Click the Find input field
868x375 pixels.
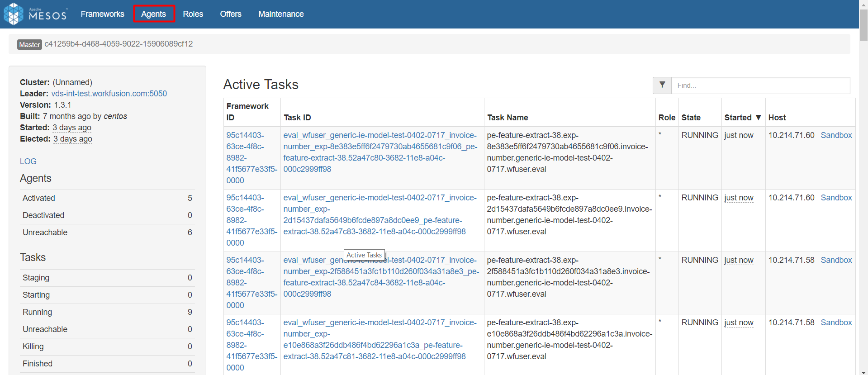tap(760, 85)
